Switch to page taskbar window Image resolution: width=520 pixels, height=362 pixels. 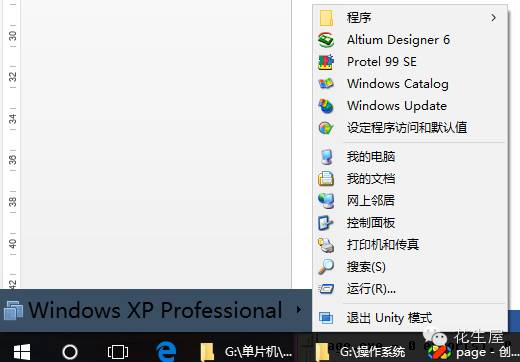473,352
